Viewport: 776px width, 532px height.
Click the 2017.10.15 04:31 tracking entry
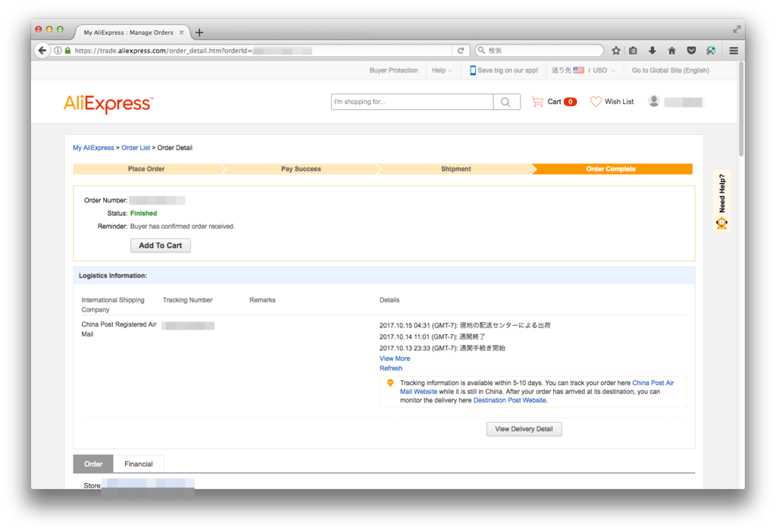[x=465, y=325]
